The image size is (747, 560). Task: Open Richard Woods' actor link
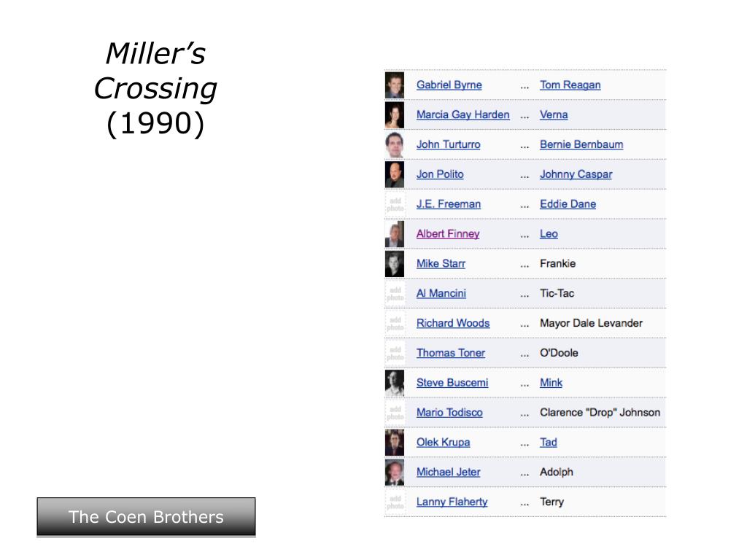(452, 323)
